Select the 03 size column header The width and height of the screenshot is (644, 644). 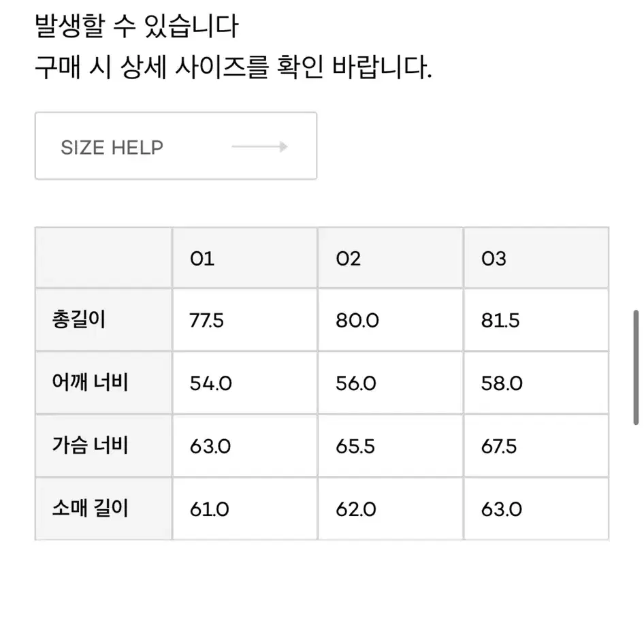pos(536,258)
